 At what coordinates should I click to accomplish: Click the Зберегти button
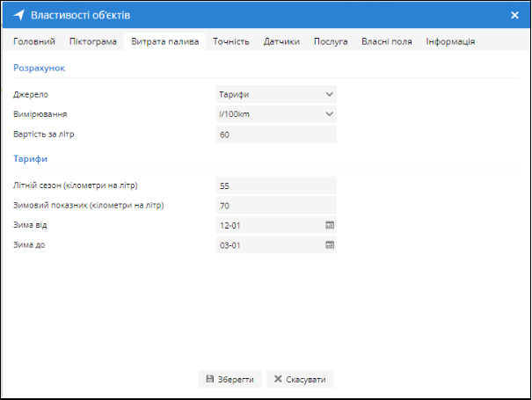tap(230, 379)
